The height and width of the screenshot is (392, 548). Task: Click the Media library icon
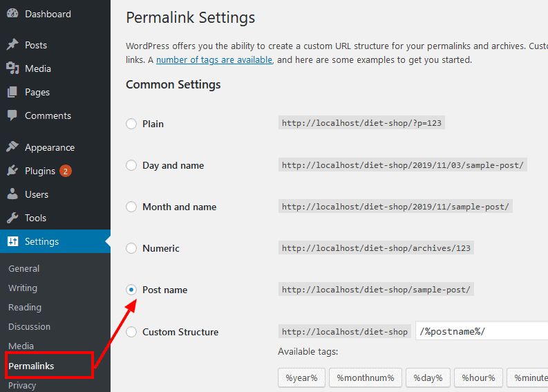pyautogui.click(x=12, y=68)
